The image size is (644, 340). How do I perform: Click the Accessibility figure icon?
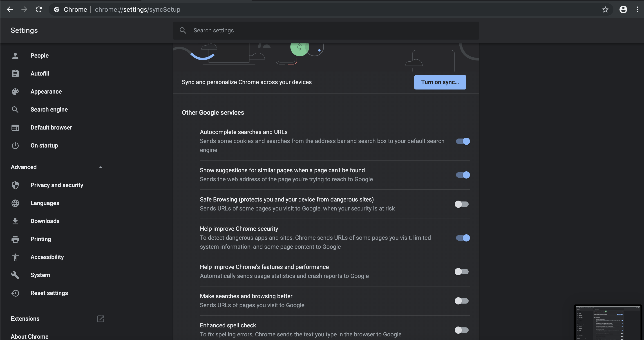15,257
